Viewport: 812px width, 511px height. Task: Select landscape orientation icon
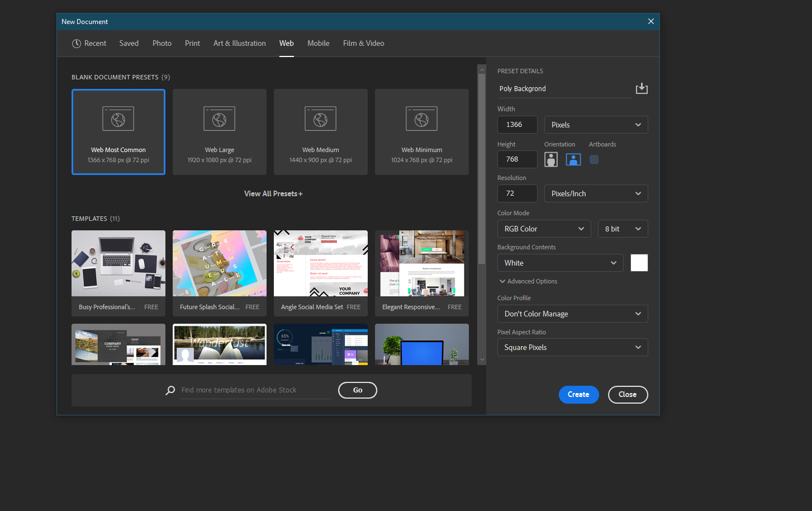573,159
